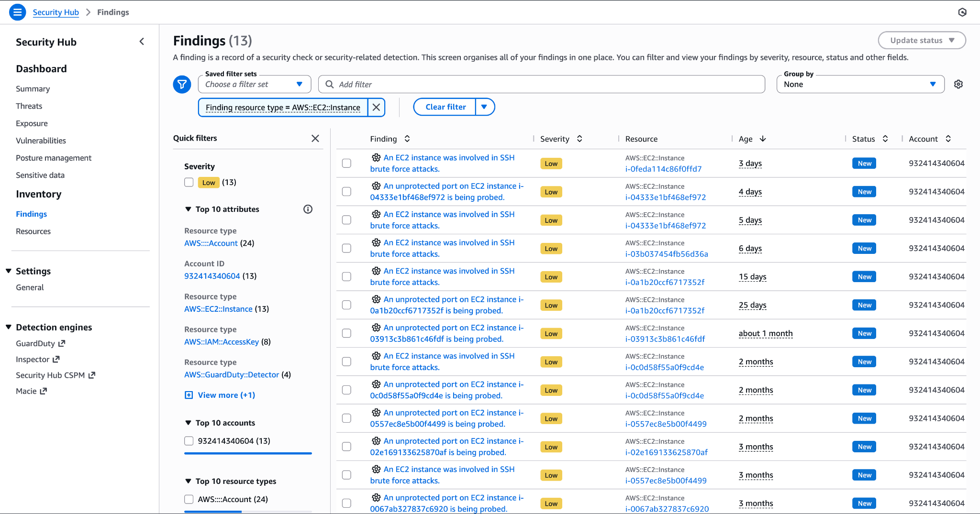Go to Summary in the sidebar
The width and height of the screenshot is (980, 514).
(33, 89)
